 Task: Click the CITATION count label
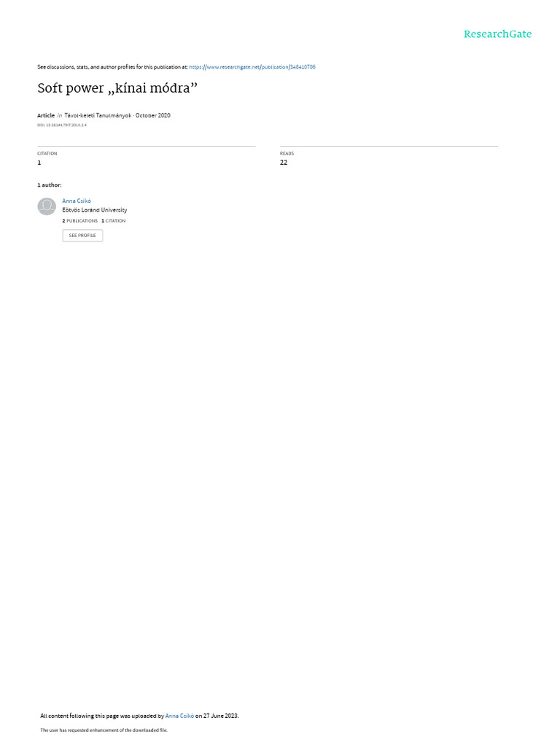(47, 153)
